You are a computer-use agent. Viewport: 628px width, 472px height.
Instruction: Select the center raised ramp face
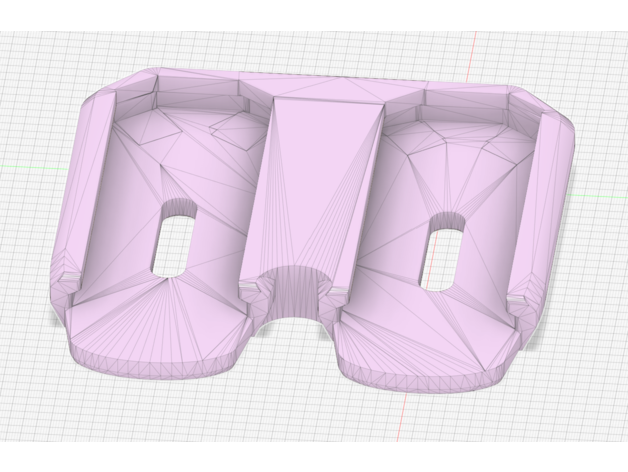point(314,180)
